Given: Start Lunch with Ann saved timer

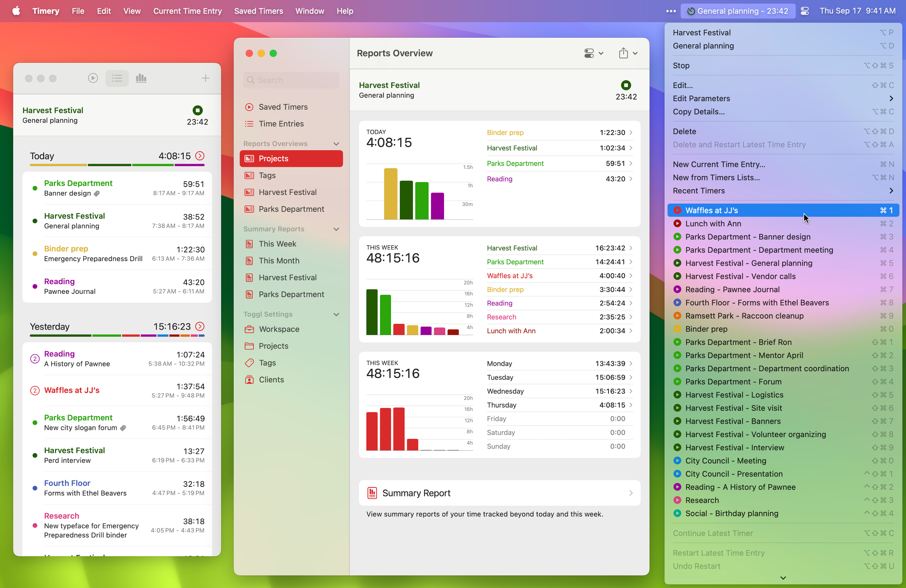Looking at the screenshot, I should coord(783,224).
